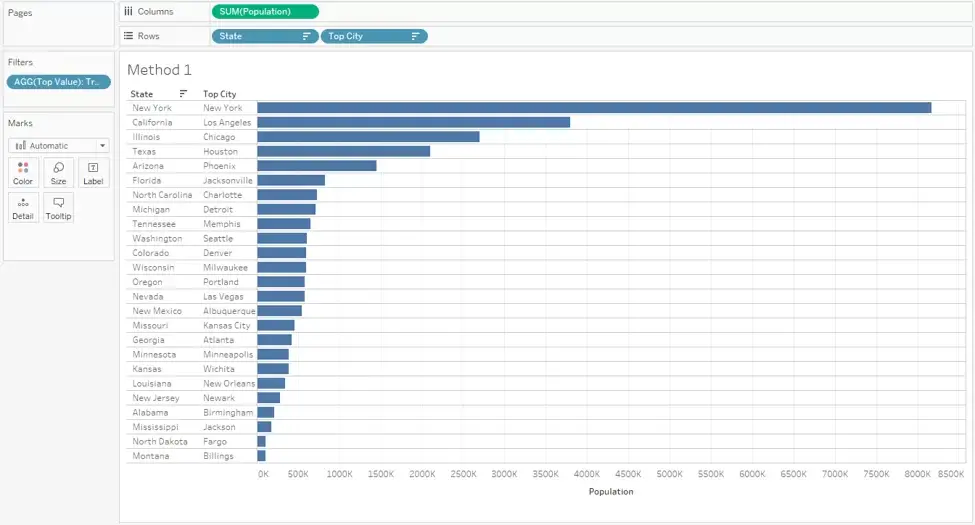The image size is (975, 525).
Task: Open the Color mark card
Action: coord(23,173)
